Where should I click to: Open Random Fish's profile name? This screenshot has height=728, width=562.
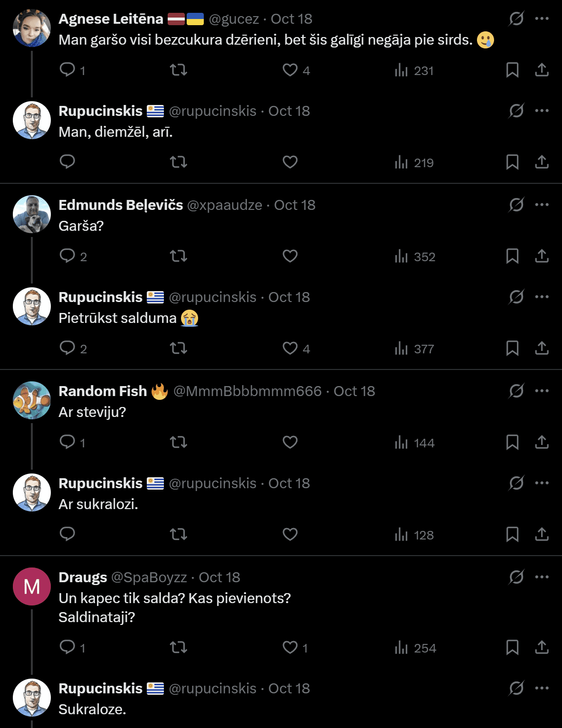click(103, 391)
